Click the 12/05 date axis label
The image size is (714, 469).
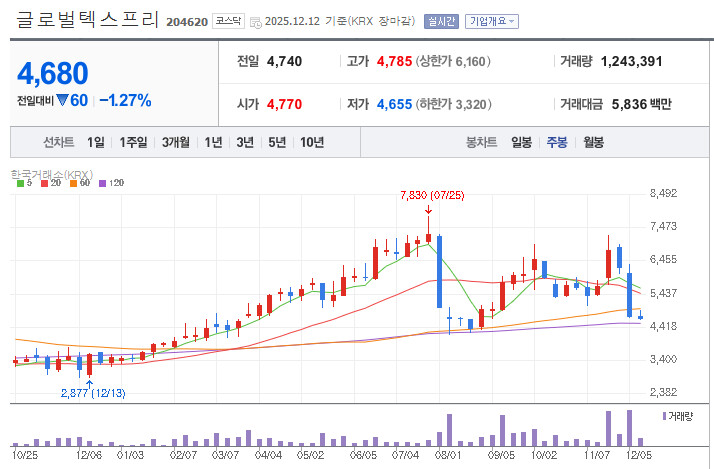coord(639,455)
